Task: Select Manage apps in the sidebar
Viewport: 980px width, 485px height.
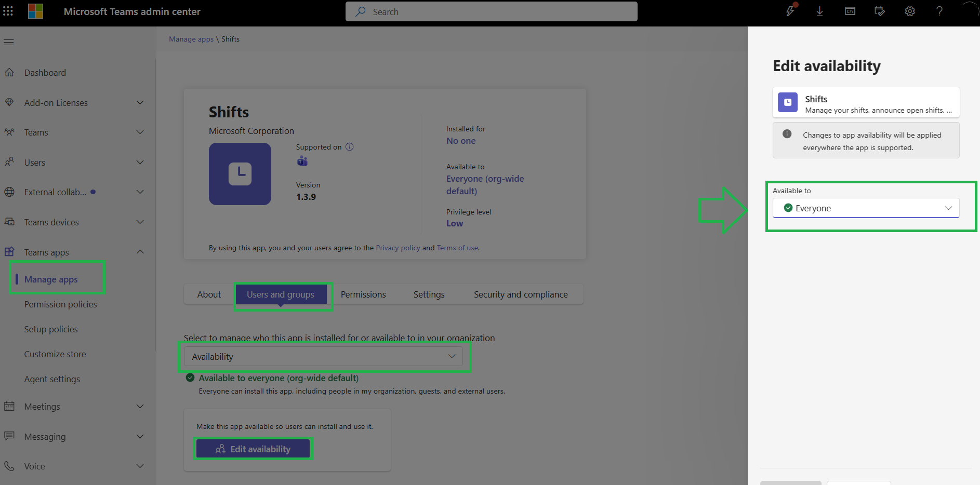Action: [51, 279]
